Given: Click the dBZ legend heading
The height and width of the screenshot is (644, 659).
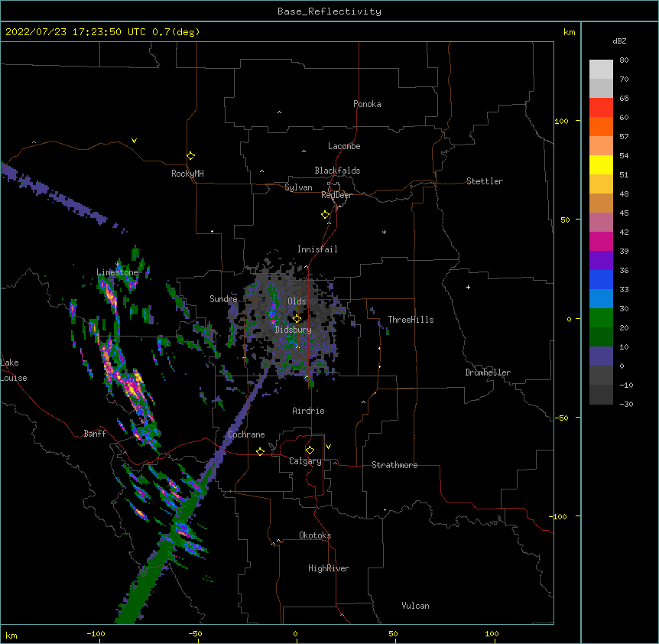Looking at the screenshot, I should tap(619, 41).
